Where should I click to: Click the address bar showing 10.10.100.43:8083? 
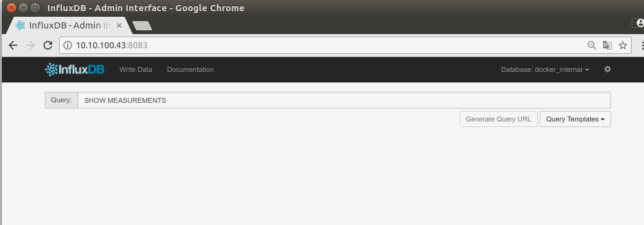click(324, 45)
